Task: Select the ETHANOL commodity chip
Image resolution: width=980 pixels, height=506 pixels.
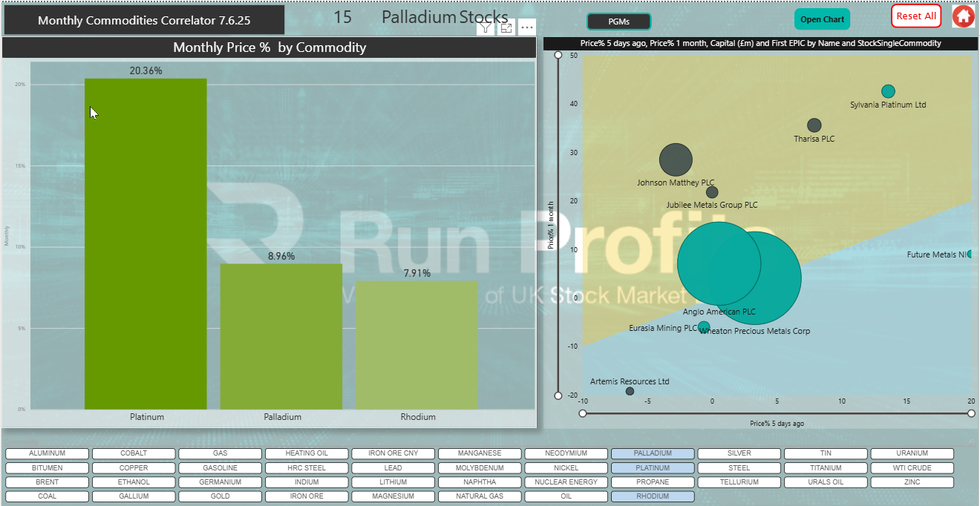Action: tap(134, 482)
